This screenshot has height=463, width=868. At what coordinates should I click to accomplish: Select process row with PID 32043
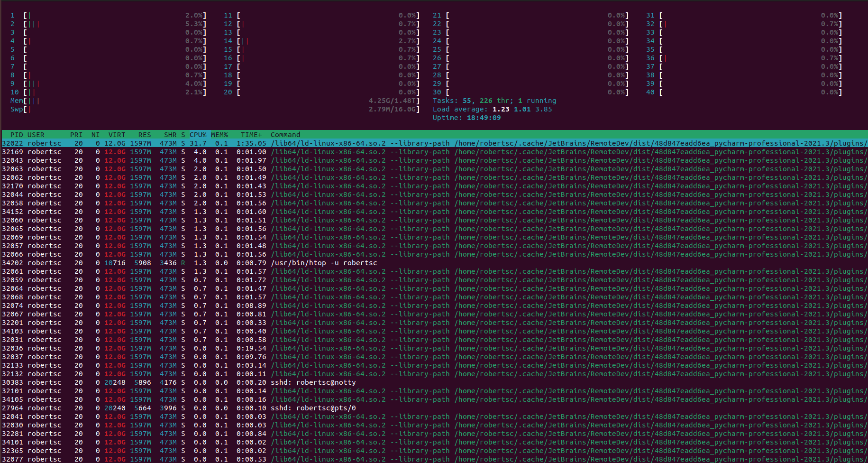(x=435, y=160)
